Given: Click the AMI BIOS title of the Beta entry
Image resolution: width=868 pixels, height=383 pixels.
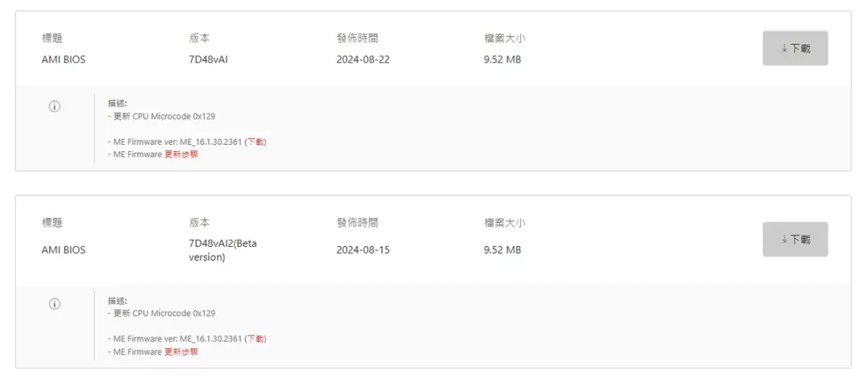Looking at the screenshot, I should [63, 250].
